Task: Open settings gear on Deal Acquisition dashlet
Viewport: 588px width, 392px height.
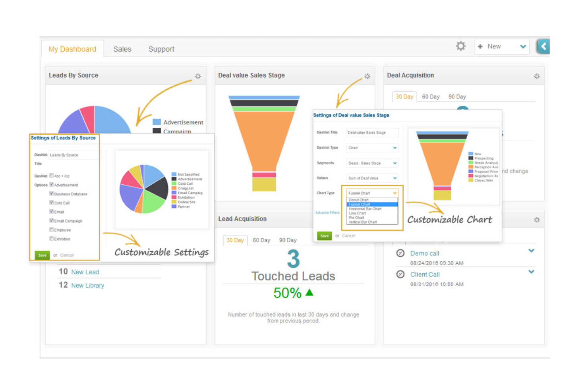Action: click(537, 76)
